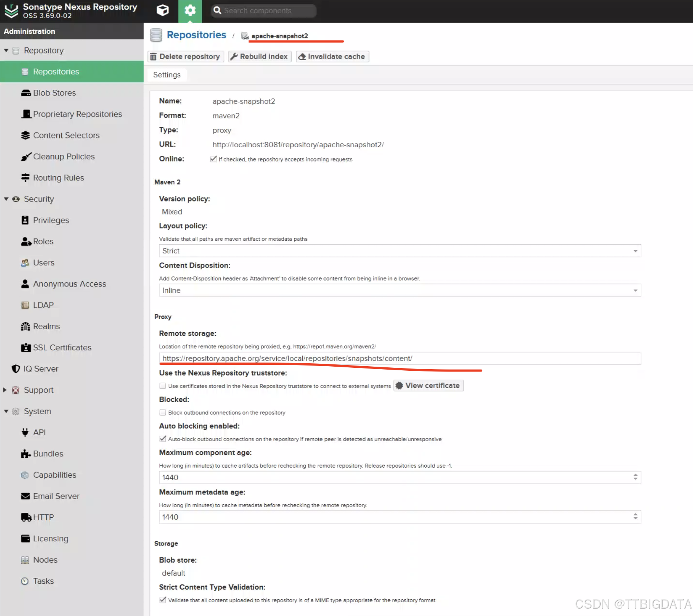Viewport: 693px width, 616px height.
Task: Click the Users icon in sidebar
Action: (25, 263)
